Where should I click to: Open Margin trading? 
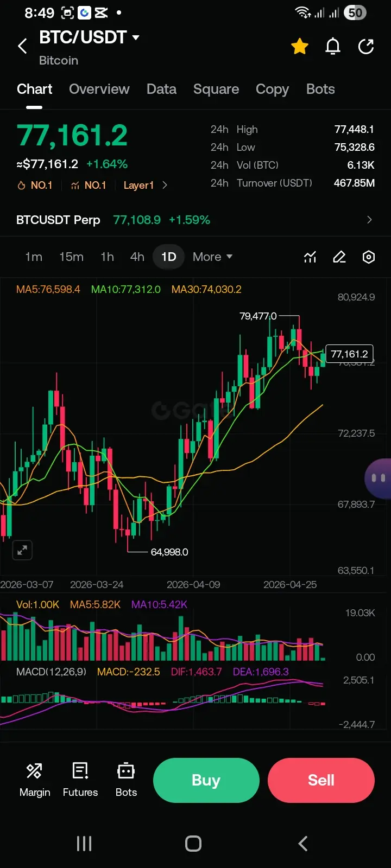35,780
